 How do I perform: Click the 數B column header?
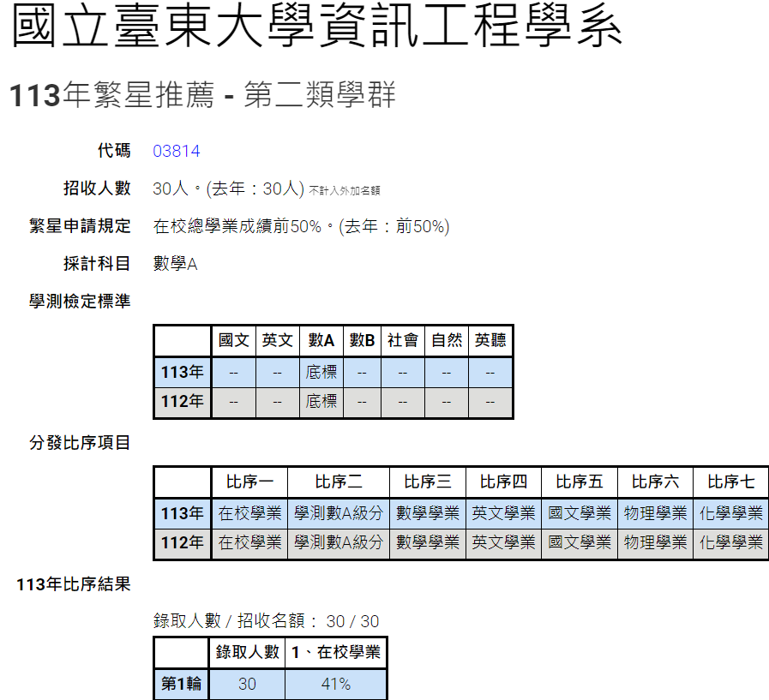(x=362, y=340)
